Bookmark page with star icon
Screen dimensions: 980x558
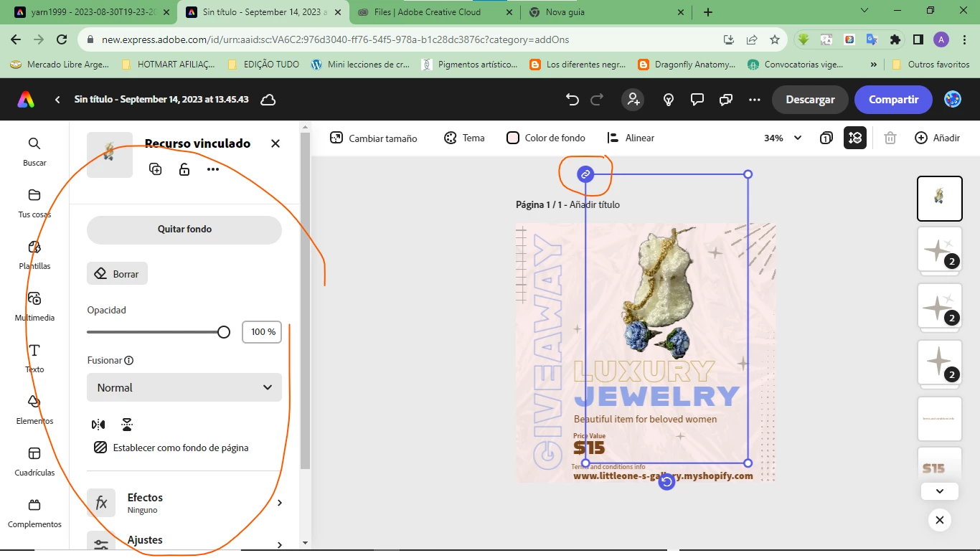tap(775, 39)
